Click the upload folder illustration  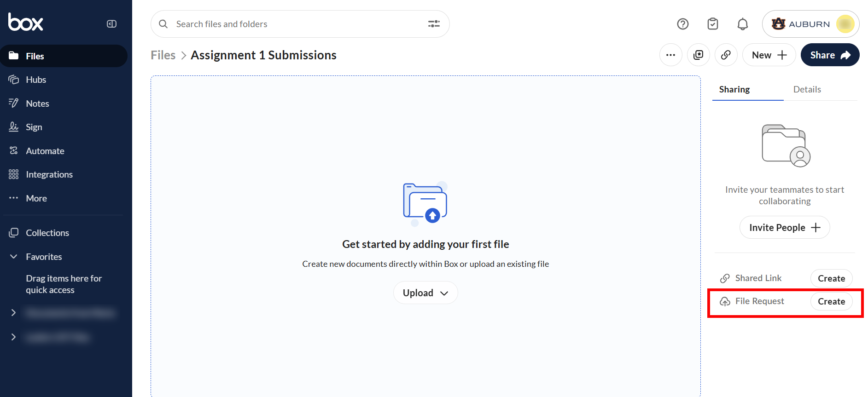pyautogui.click(x=425, y=204)
